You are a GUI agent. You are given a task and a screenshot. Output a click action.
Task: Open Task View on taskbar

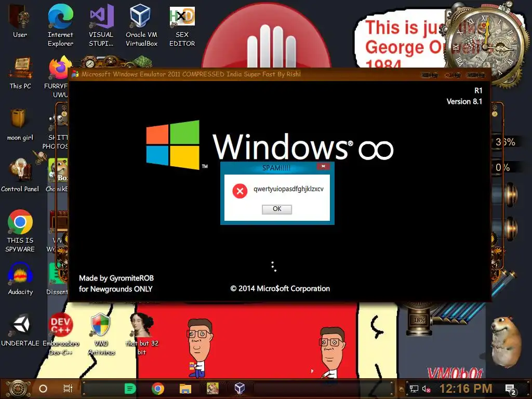click(68, 389)
